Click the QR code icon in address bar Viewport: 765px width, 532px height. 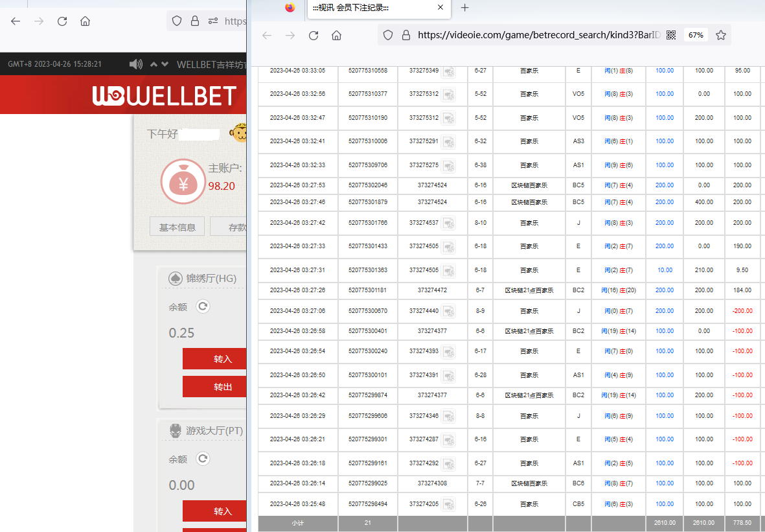(x=671, y=35)
